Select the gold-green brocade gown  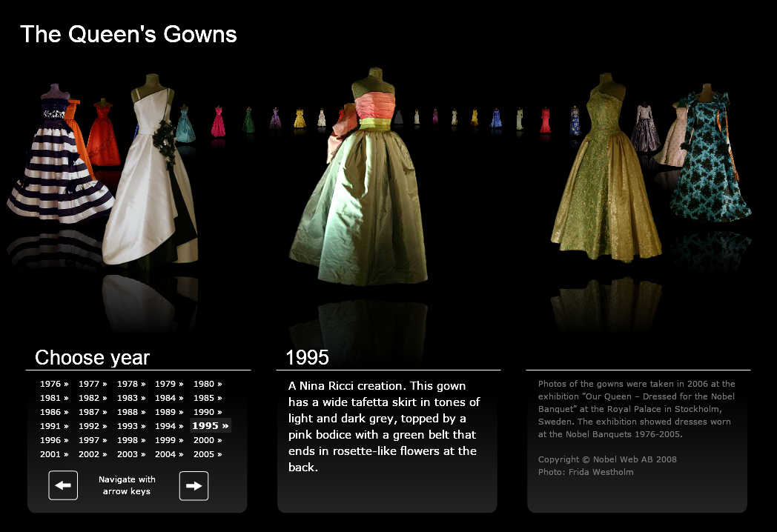pyautogui.click(x=606, y=168)
